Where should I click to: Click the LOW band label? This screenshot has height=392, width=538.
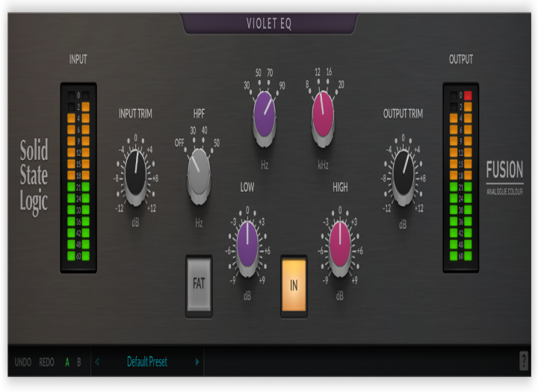(x=247, y=187)
